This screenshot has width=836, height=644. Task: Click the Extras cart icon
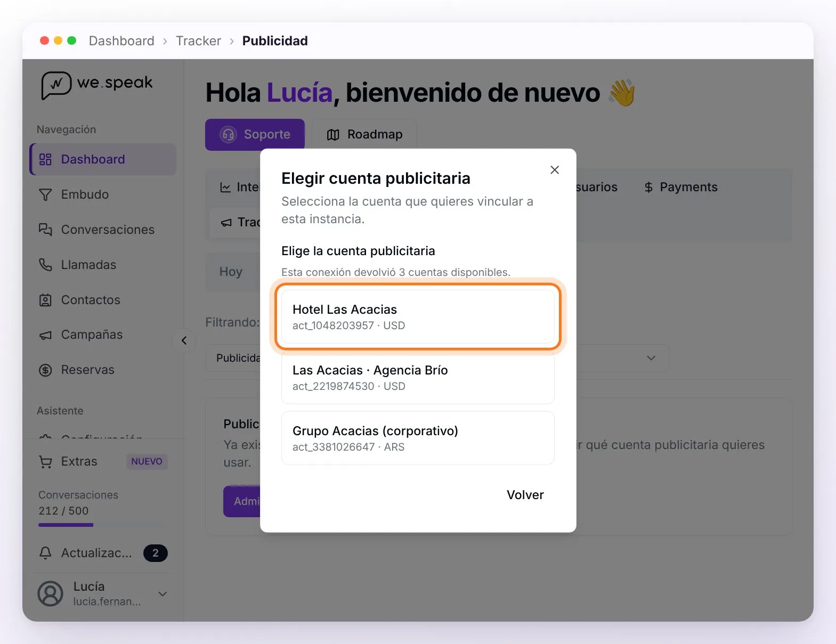pos(45,462)
